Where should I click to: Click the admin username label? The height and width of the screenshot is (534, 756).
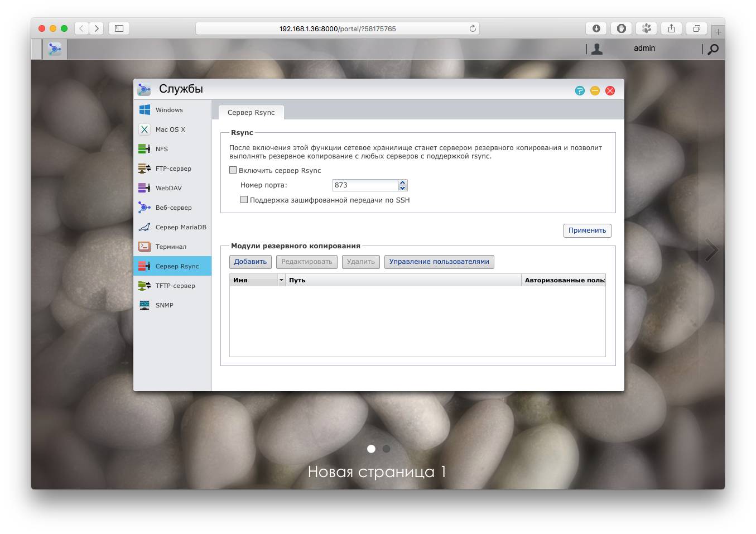point(644,49)
